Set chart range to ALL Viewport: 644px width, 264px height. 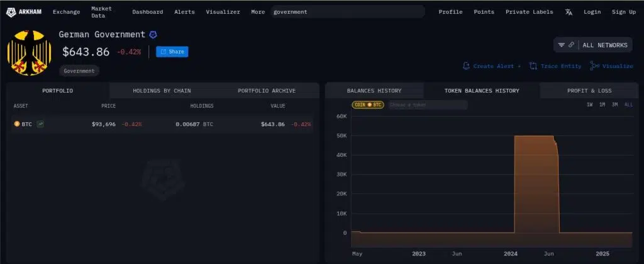click(628, 105)
